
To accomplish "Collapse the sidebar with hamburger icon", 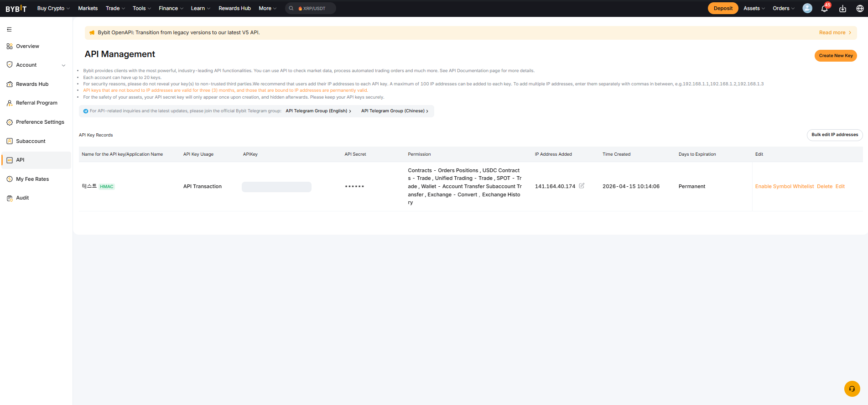I will 9,29.
